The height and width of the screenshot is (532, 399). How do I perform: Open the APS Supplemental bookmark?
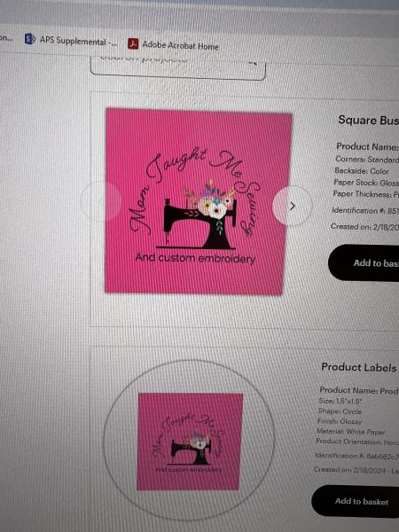point(71,41)
